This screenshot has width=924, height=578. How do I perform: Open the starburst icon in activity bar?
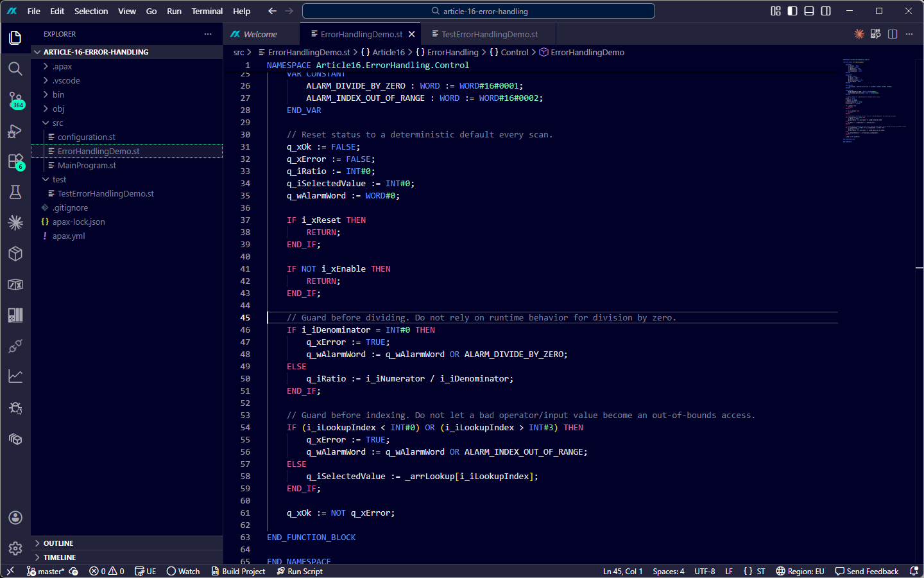pos(15,223)
